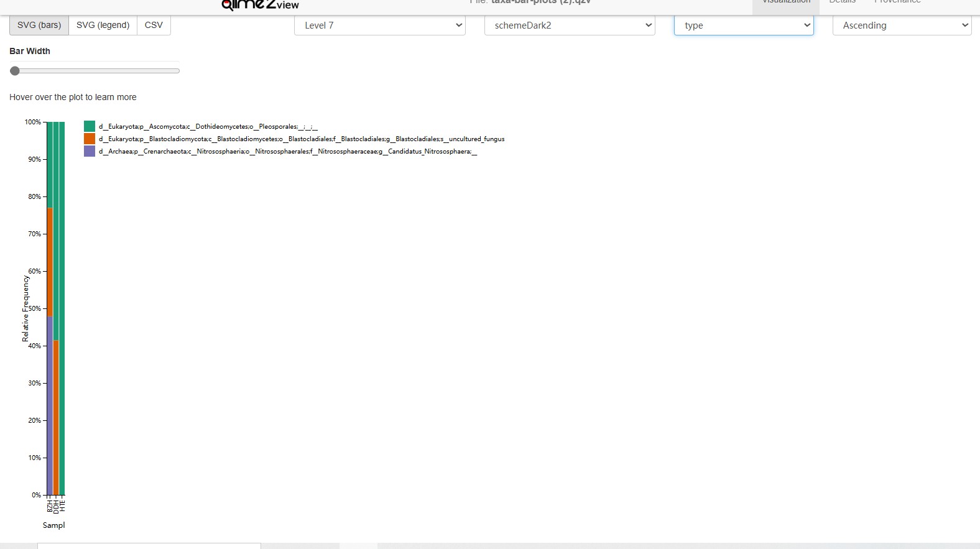This screenshot has height=549, width=980.
Task: Export data with the CSV button
Action: point(154,25)
